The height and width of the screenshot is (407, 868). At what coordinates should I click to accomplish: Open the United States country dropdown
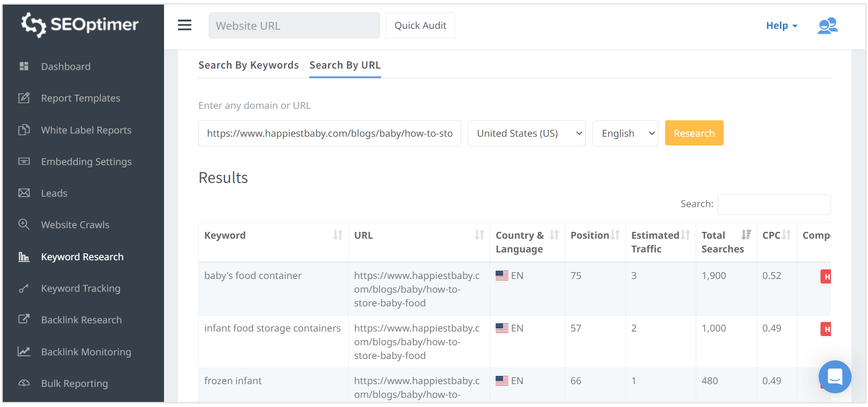[526, 134]
